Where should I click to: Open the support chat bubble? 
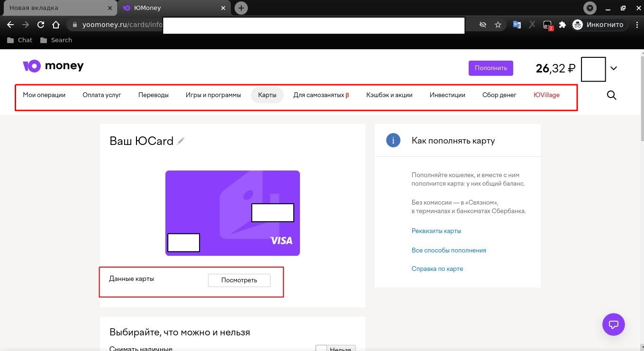pyautogui.click(x=613, y=324)
